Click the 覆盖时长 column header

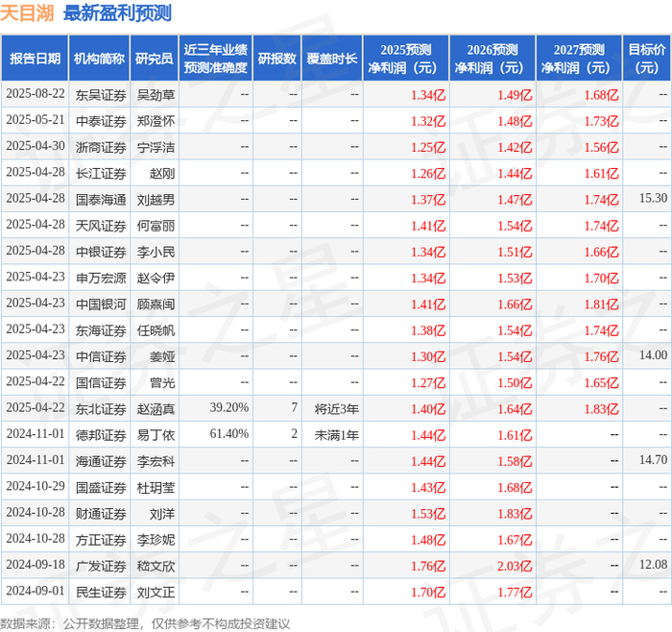tap(332, 59)
